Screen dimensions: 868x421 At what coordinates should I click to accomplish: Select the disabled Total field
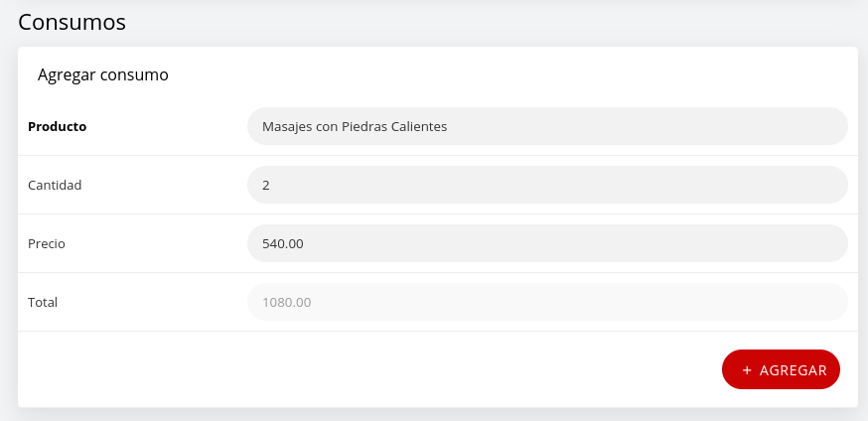click(546, 302)
